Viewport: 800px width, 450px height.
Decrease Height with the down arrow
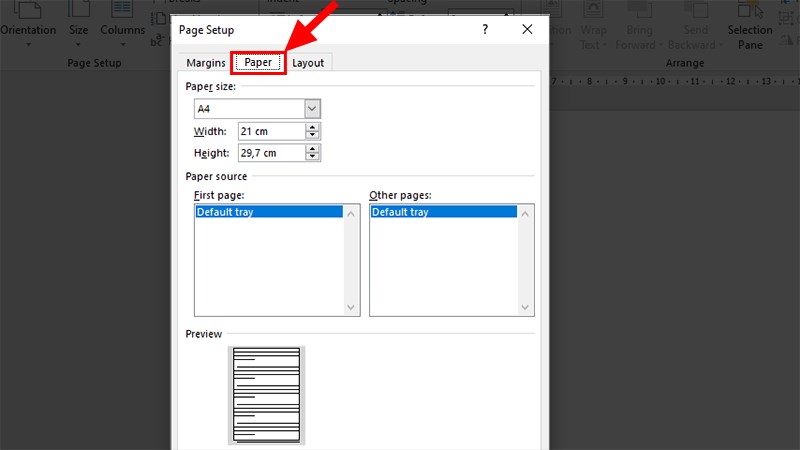313,157
